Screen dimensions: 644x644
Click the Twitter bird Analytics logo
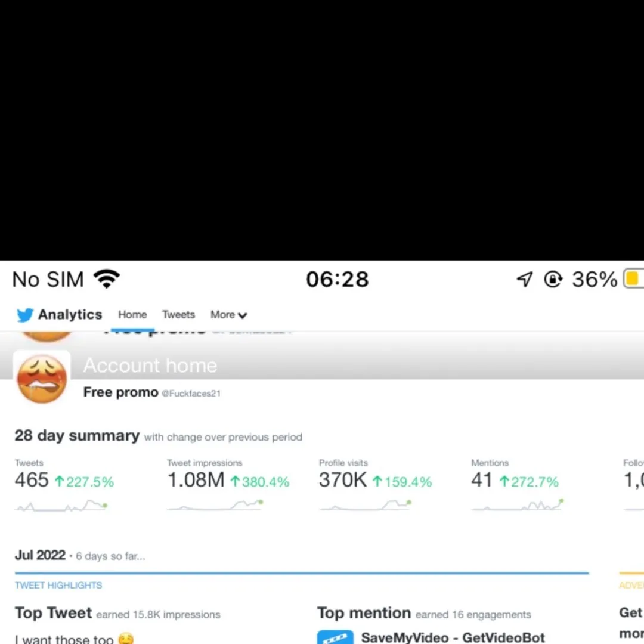(24, 315)
